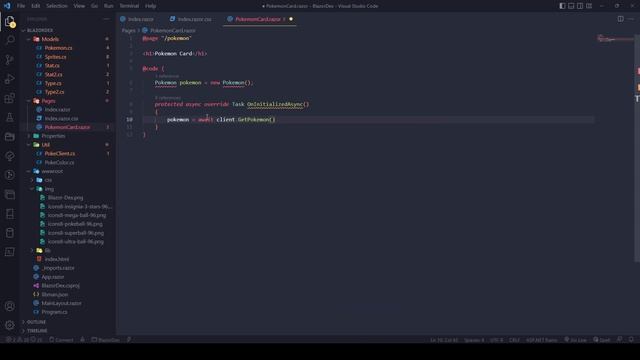640x360 pixels.
Task: Open the Manage gear in activity bar
Action: [10, 325]
